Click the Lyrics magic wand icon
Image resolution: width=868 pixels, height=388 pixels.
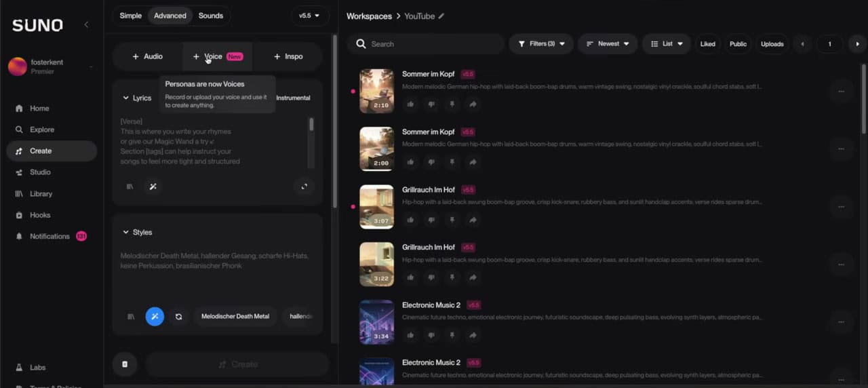153,187
